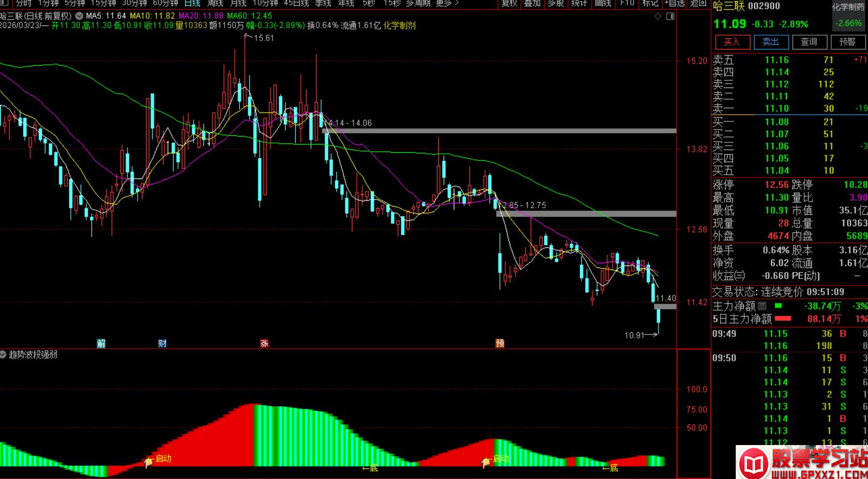868x479 pixels.
Task: Click the second 启动 hand signal icon
Action: 486,461
